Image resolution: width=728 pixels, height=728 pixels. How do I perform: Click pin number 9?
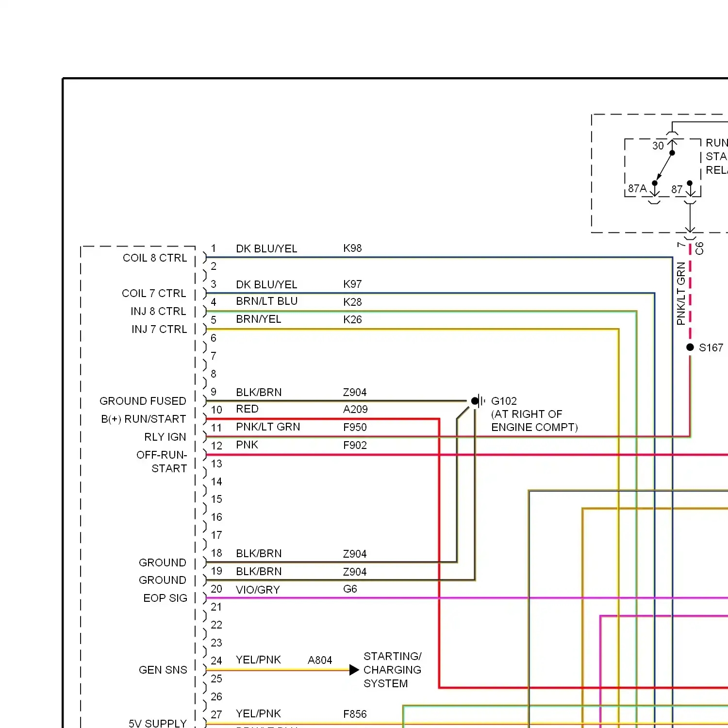214,392
